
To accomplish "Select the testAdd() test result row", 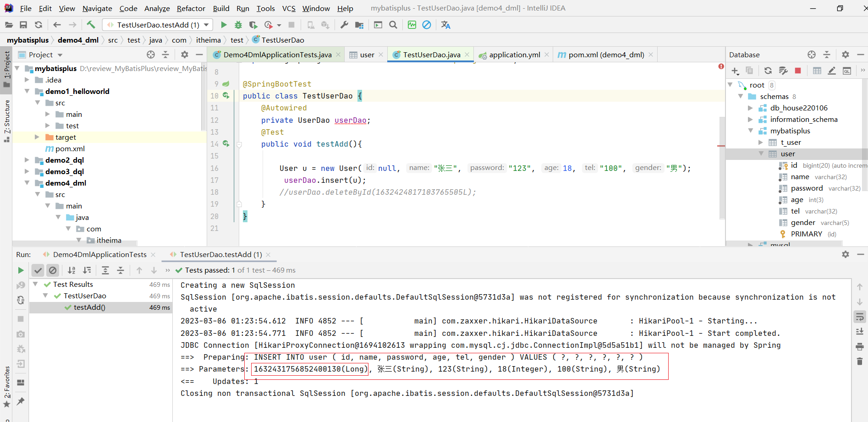I will 101,307.
